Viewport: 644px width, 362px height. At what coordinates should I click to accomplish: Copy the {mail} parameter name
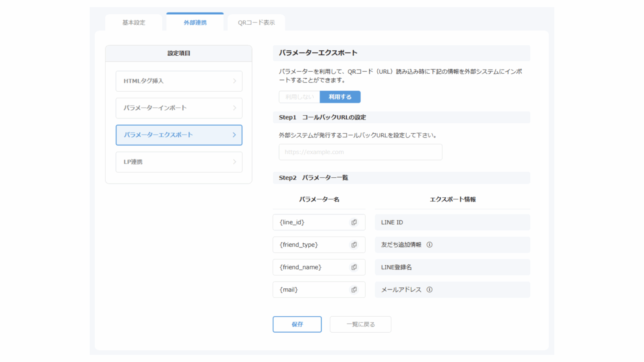pos(354,290)
